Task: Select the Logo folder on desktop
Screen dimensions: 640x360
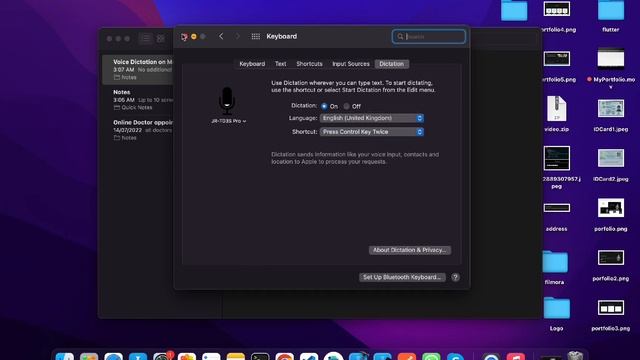Action: point(557,308)
